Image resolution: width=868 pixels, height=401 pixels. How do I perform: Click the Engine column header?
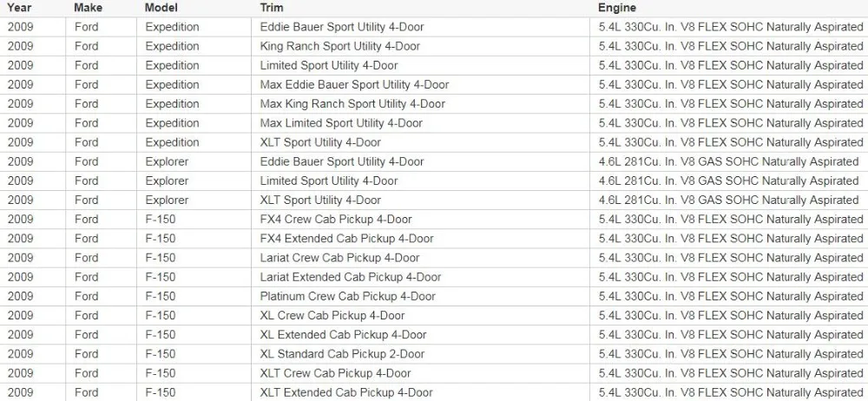(616, 8)
